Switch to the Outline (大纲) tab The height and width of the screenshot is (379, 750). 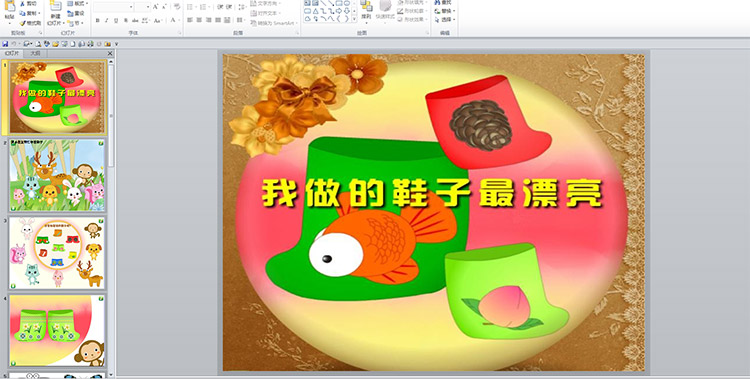(x=35, y=54)
